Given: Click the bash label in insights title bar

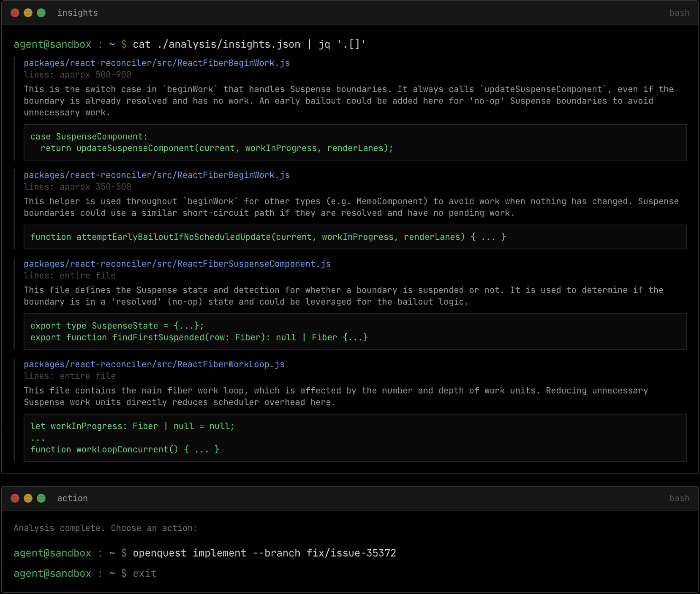Looking at the screenshot, I should tap(679, 13).
